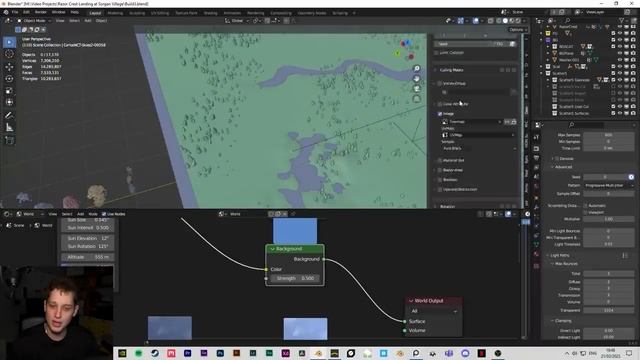
Task: Click the Sun Elevation slider field
Action: tap(88, 238)
